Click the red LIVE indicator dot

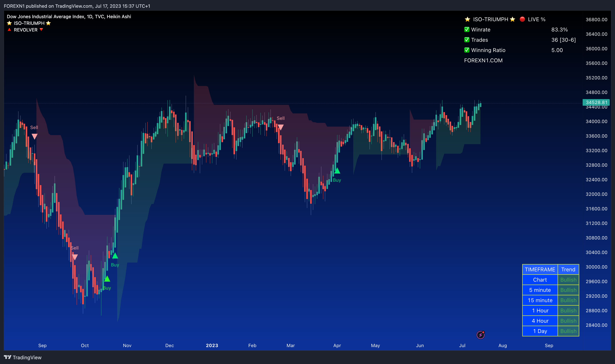(x=522, y=19)
